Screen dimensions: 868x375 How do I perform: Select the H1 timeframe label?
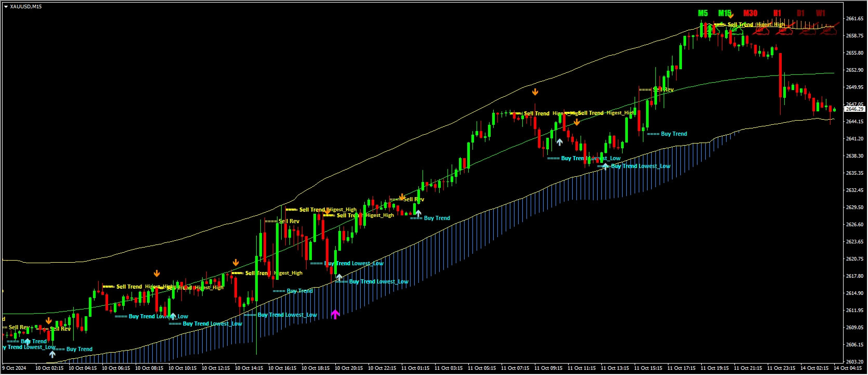(777, 14)
